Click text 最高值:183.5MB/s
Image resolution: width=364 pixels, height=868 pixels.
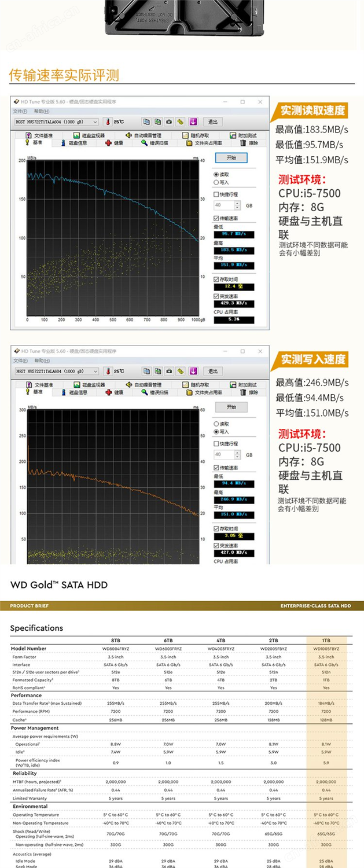pyautogui.click(x=312, y=129)
